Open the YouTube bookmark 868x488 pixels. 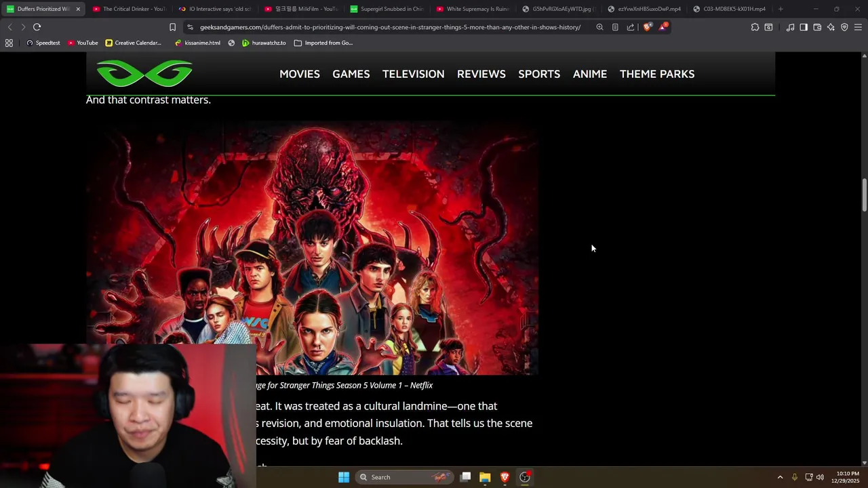[83, 43]
